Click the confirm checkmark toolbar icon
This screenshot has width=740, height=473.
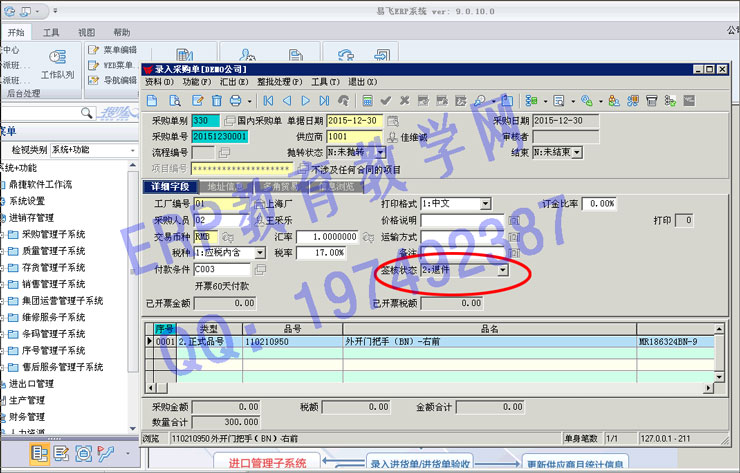386,101
